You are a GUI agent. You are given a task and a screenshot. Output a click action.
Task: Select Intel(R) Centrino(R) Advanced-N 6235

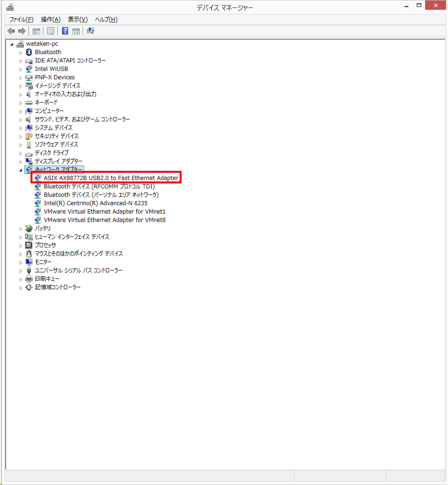tap(95, 203)
